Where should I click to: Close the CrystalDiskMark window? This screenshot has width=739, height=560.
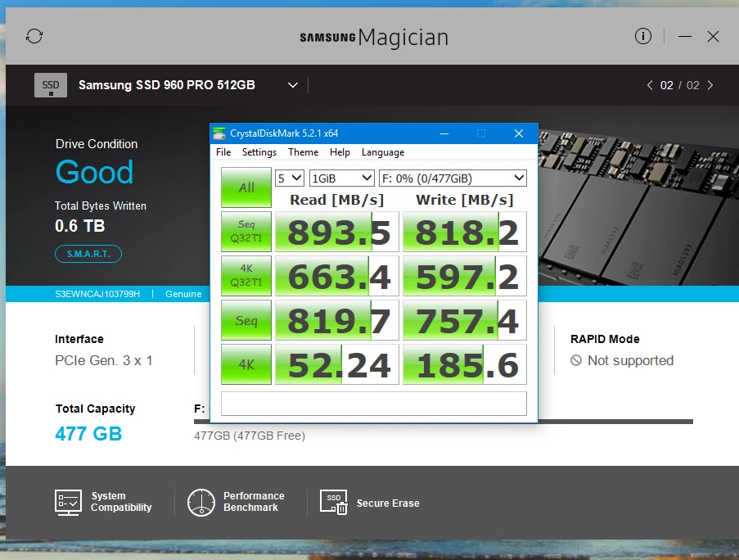(518, 133)
